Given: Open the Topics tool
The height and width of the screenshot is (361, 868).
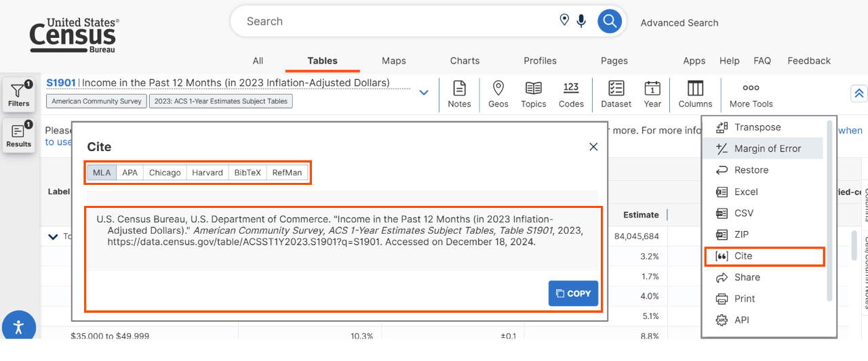Looking at the screenshot, I should 534,94.
